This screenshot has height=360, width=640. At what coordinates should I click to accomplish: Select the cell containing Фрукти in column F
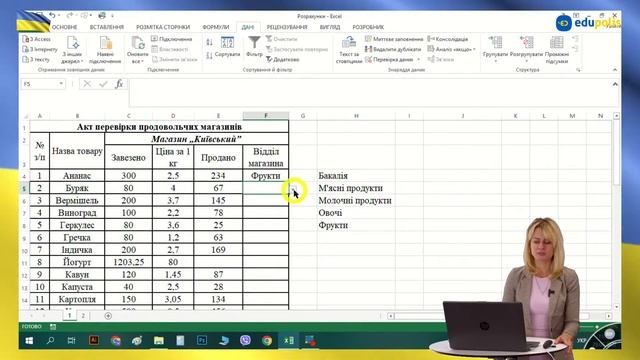266,176
